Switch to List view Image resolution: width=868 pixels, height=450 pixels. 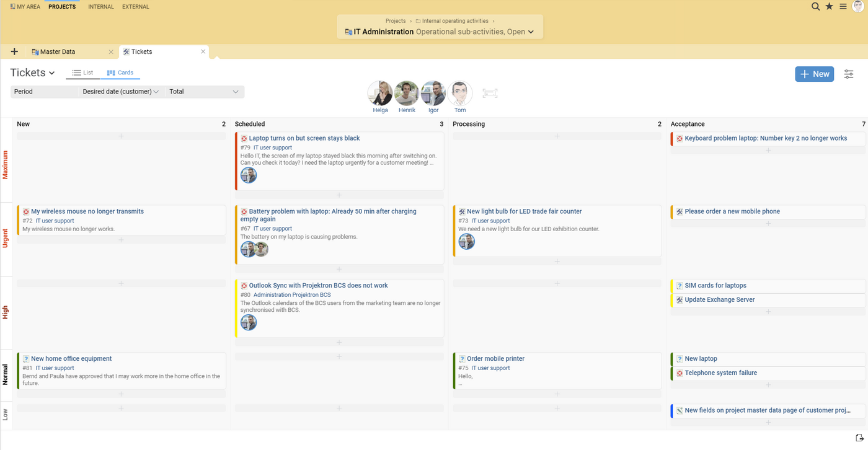pyautogui.click(x=82, y=73)
